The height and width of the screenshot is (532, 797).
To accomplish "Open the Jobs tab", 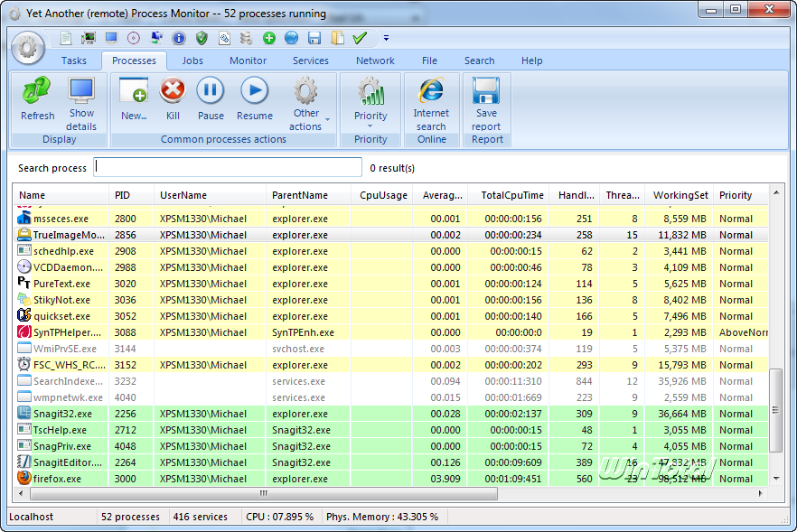I will (x=192, y=61).
